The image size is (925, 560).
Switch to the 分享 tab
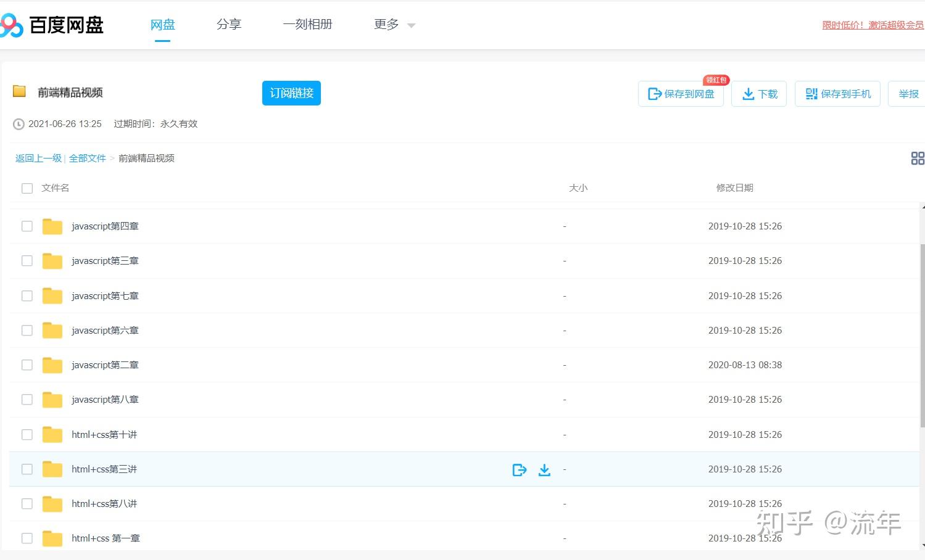(229, 25)
